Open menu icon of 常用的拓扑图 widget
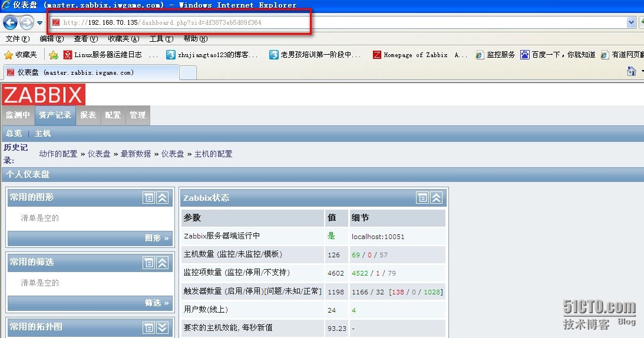This screenshot has height=338, width=644. point(148,327)
